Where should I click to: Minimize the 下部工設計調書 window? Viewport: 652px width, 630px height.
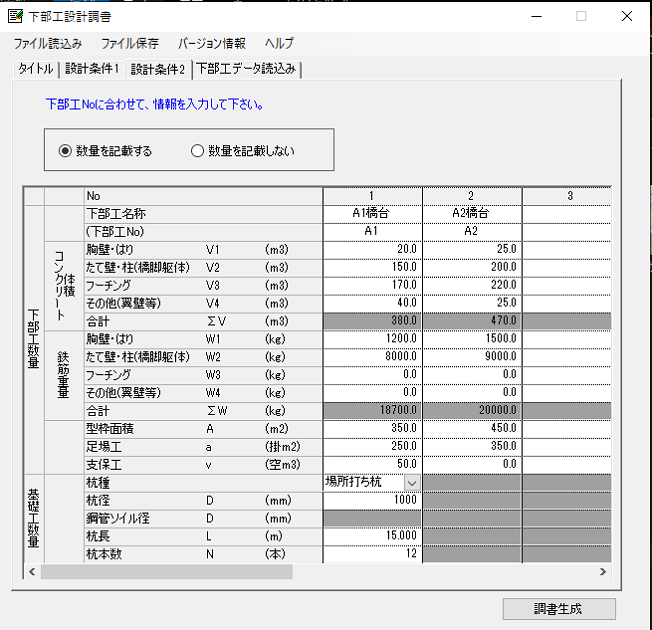[x=536, y=16]
